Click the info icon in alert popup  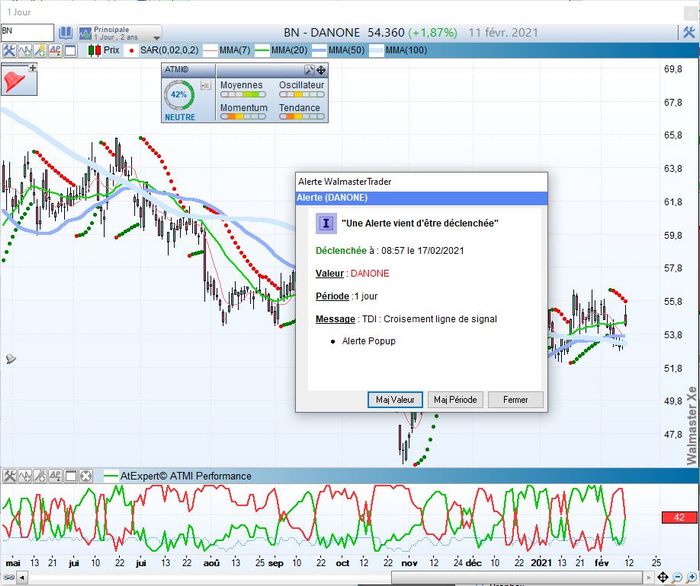tap(326, 223)
